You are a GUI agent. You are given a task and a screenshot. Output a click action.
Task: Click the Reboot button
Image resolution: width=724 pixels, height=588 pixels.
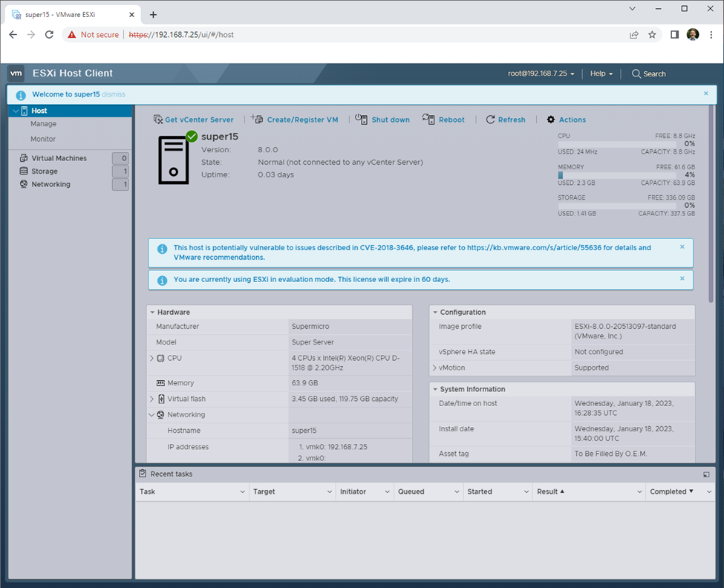coord(444,120)
